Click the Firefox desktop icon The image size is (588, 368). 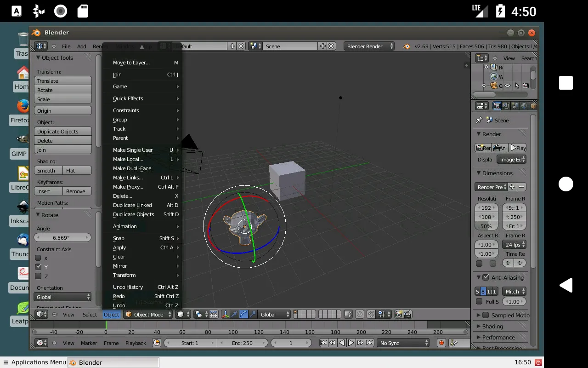22,107
